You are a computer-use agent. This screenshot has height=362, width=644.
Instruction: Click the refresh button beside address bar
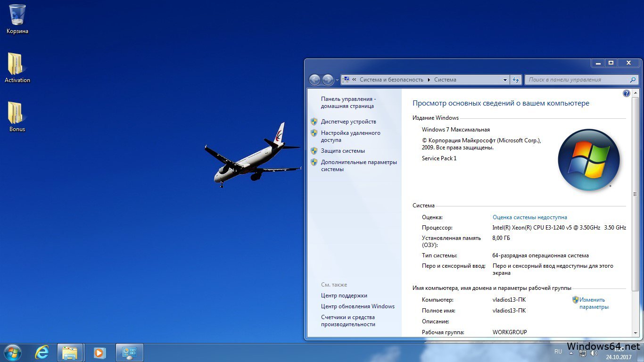pos(516,80)
